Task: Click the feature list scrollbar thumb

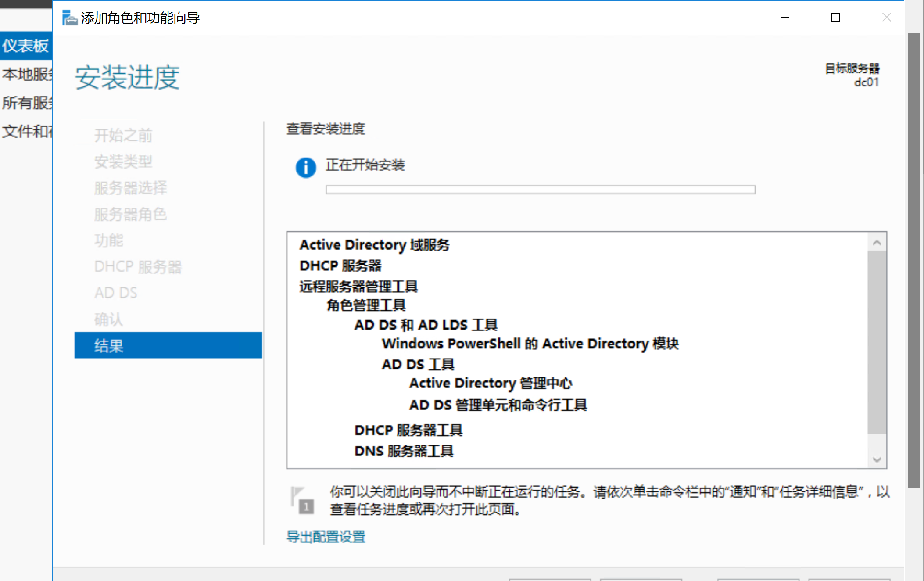Action: 877,342
